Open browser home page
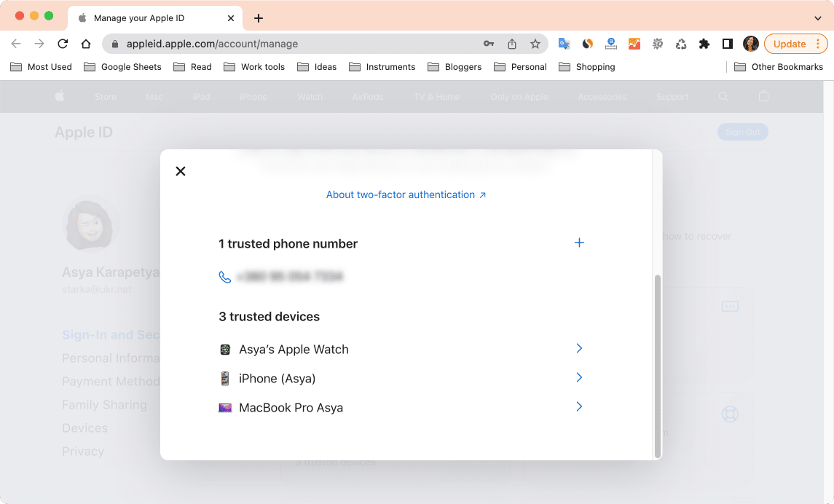 pyautogui.click(x=86, y=44)
